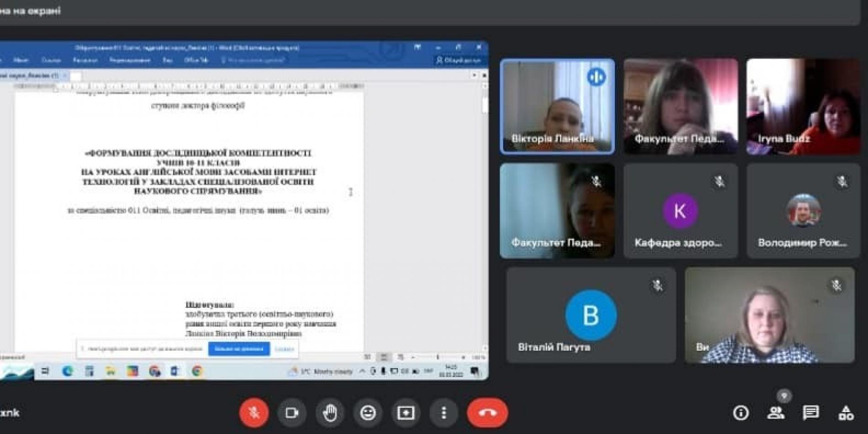Open the meeting details info icon

pyautogui.click(x=741, y=413)
